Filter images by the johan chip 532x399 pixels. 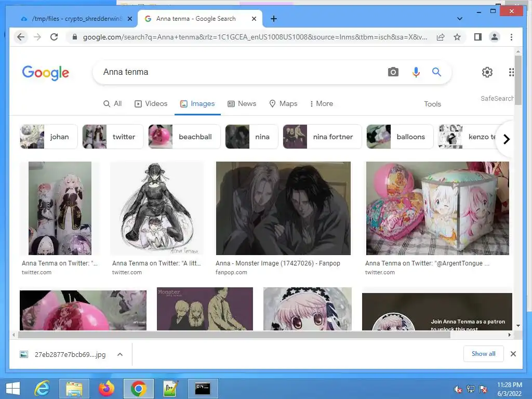tap(48, 137)
